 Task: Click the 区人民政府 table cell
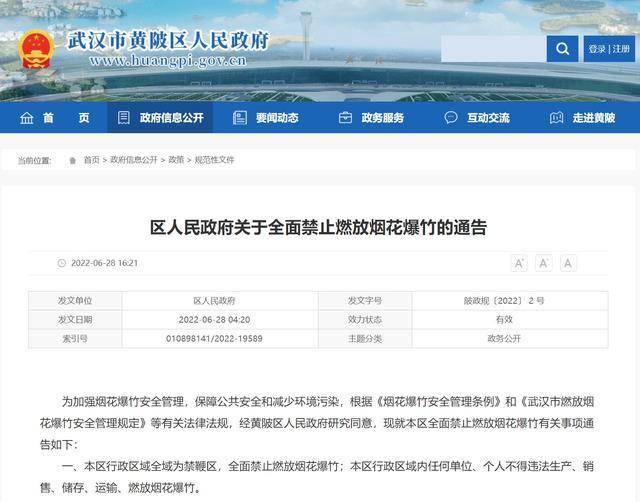pos(214,301)
